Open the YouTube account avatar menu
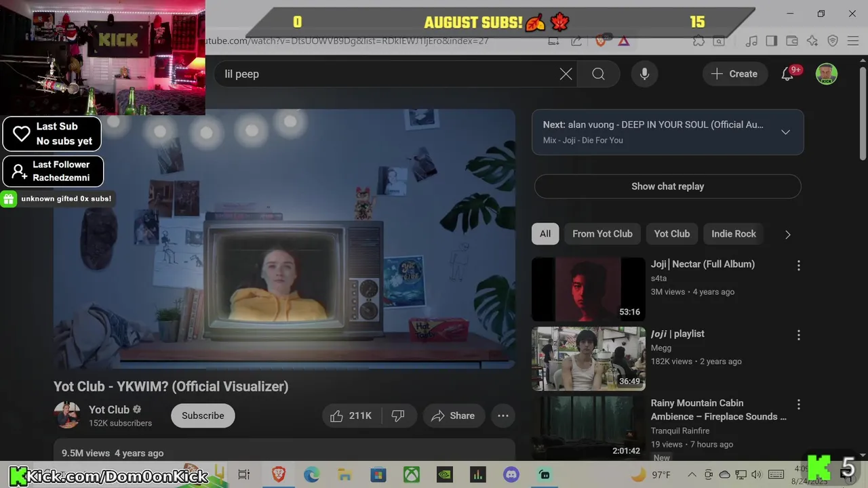 tap(826, 74)
